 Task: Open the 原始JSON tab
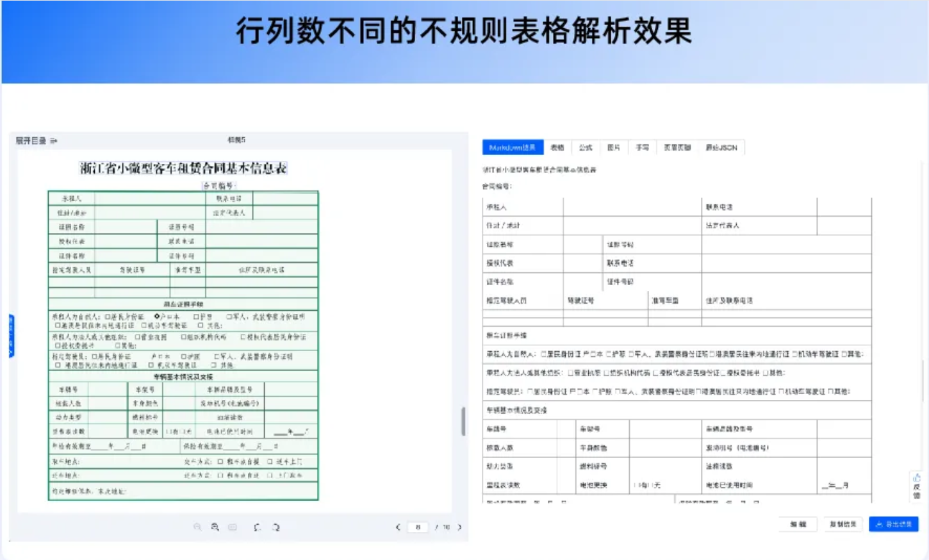[721, 147]
